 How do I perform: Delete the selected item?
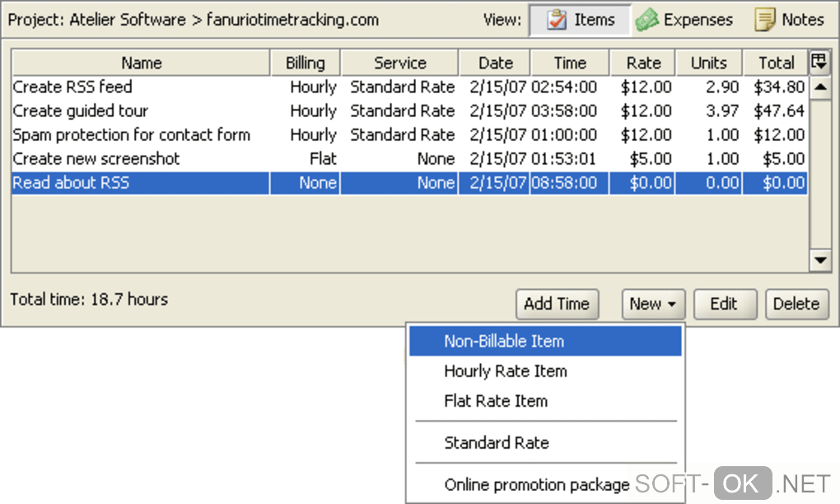pyautogui.click(x=796, y=304)
